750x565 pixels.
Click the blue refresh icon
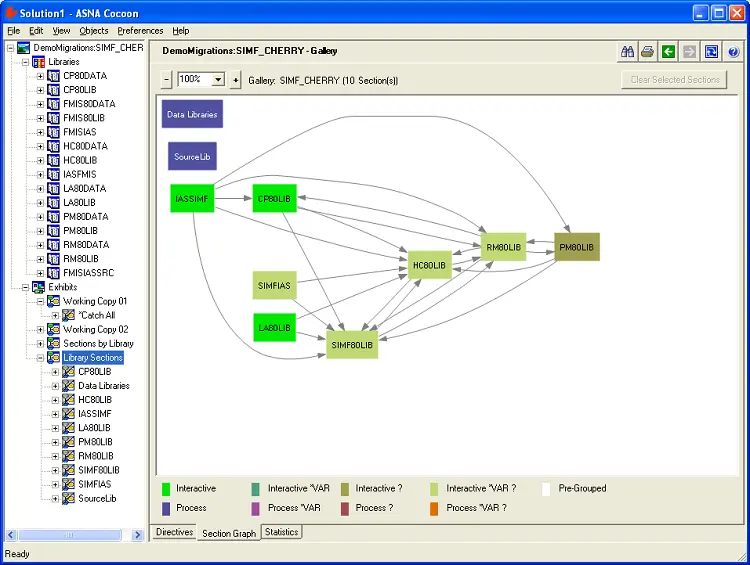pyautogui.click(x=711, y=52)
